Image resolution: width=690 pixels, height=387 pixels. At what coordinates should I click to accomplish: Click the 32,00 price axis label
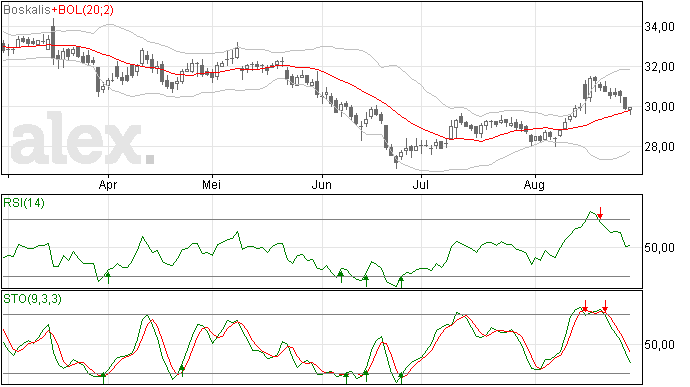pos(659,67)
